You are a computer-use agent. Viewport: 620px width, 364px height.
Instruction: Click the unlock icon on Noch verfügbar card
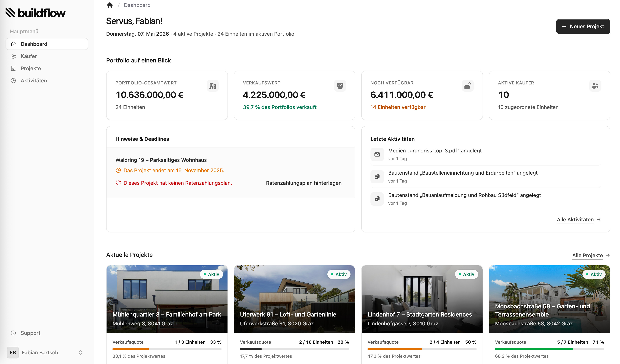[x=468, y=86]
